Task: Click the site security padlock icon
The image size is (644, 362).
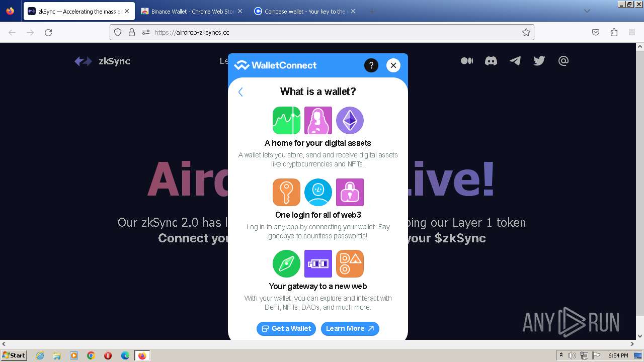Action: 132,32
